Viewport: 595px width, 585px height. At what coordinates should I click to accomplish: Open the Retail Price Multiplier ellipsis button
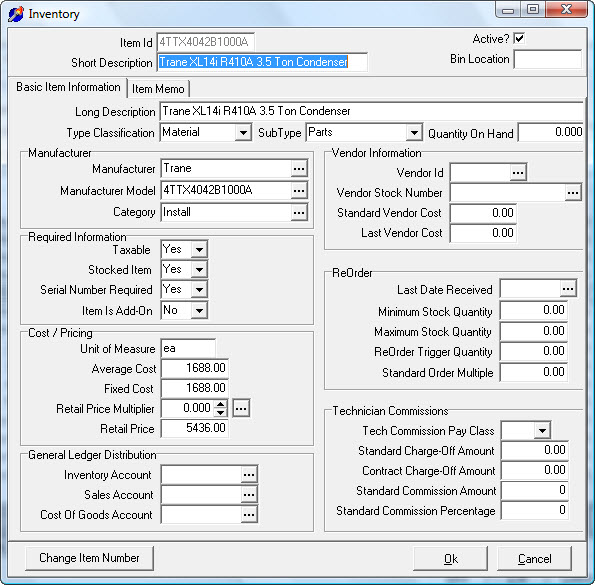point(241,409)
